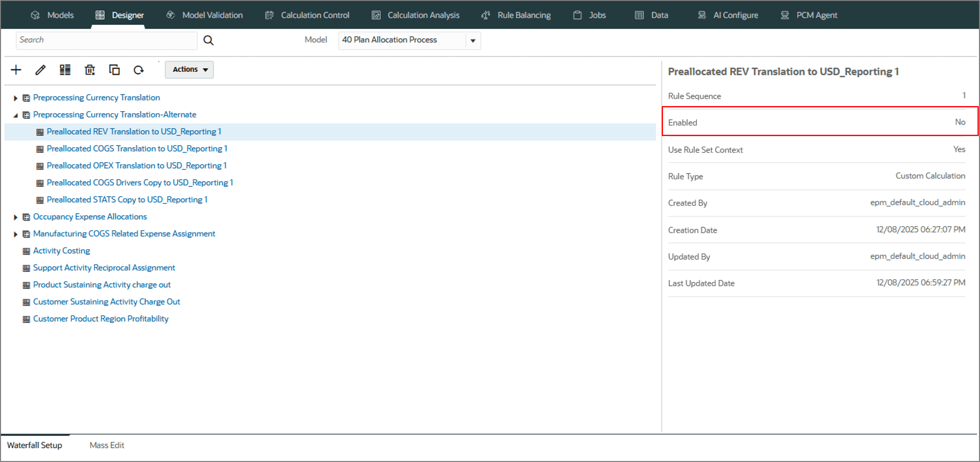Screen dimensions: 980x462
Task: Expand Preprocessing Currency Translation rule set
Action: tap(15, 98)
